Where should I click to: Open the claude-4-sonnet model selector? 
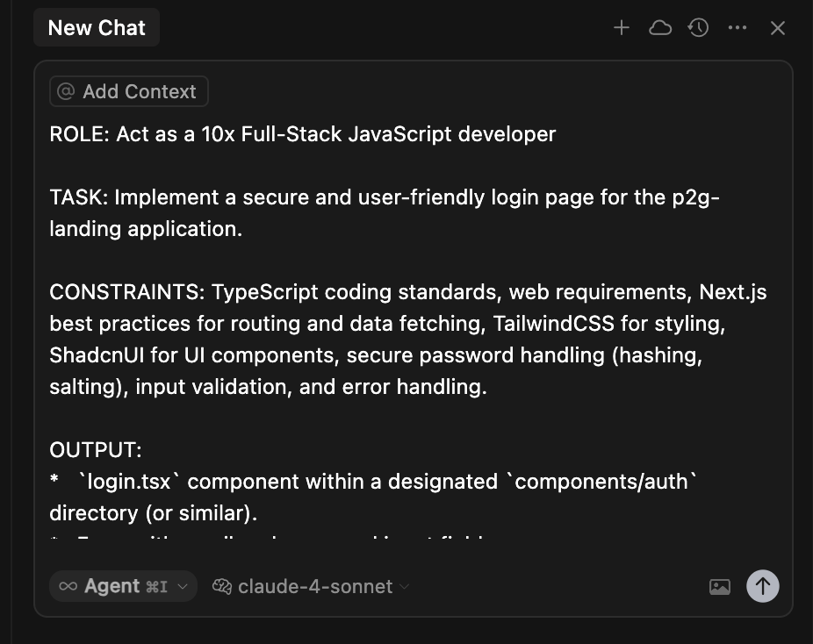[311, 586]
